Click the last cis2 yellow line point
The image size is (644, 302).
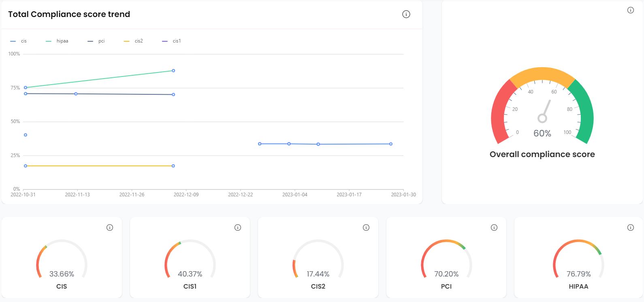(x=173, y=166)
